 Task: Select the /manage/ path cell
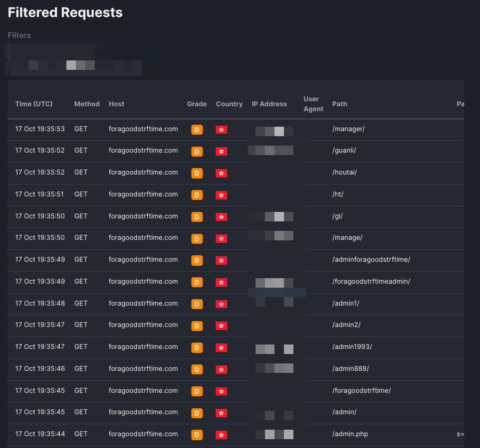coord(347,237)
